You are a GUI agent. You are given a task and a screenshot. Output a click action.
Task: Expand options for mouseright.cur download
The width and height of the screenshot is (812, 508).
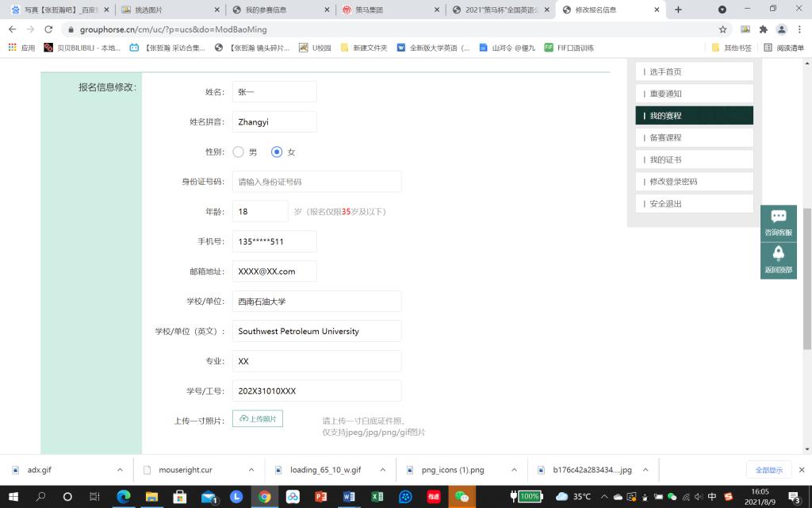point(251,470)
